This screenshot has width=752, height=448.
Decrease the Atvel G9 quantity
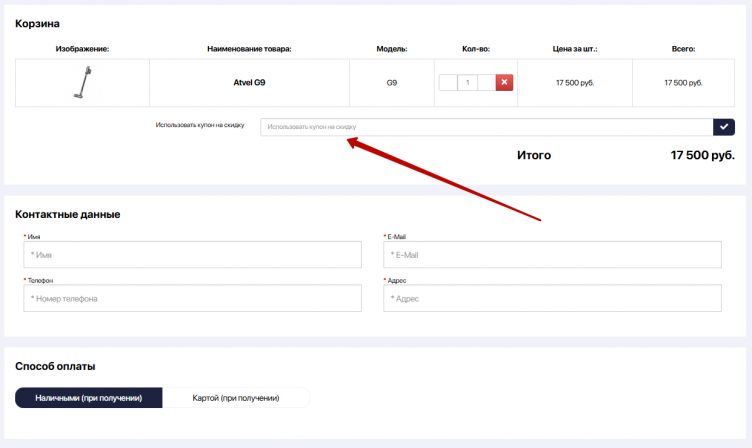(448, 82)
